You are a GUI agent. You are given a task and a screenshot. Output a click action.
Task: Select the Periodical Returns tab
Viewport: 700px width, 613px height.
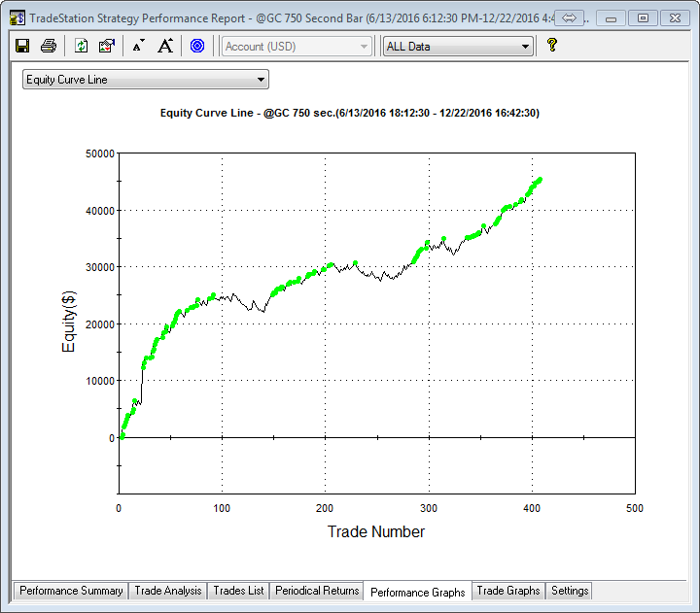pyautogui.click(x=317, y=591)
